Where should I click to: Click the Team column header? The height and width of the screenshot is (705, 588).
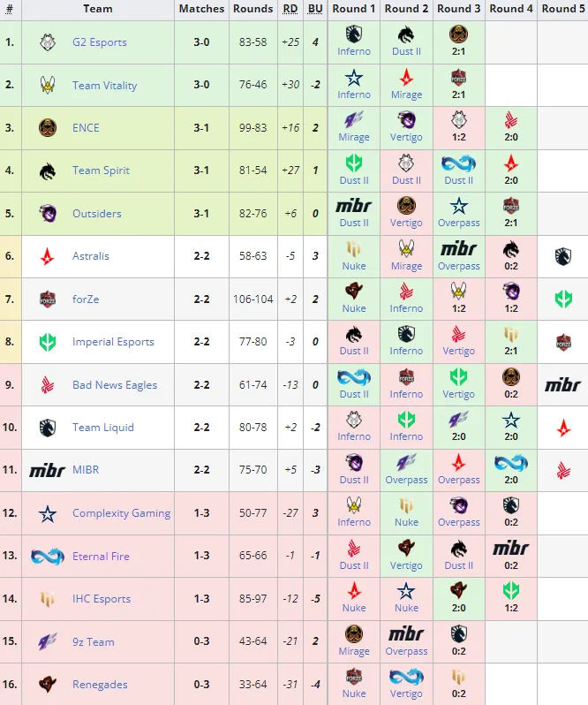98,9
